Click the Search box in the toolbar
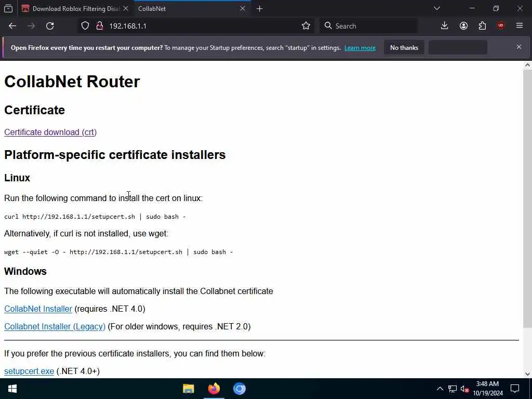The image size is (532, 399). [x=369, y=26]
